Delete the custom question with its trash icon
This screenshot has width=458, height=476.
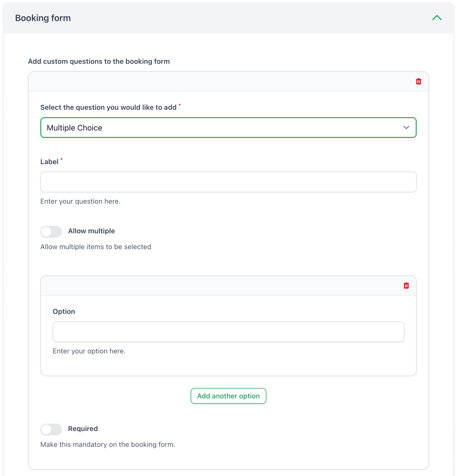coord(418,81)
